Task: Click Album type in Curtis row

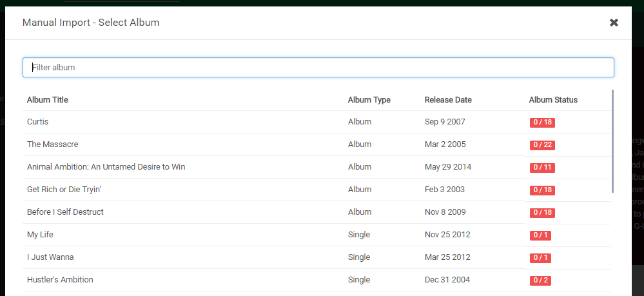Action: point(359,122)
